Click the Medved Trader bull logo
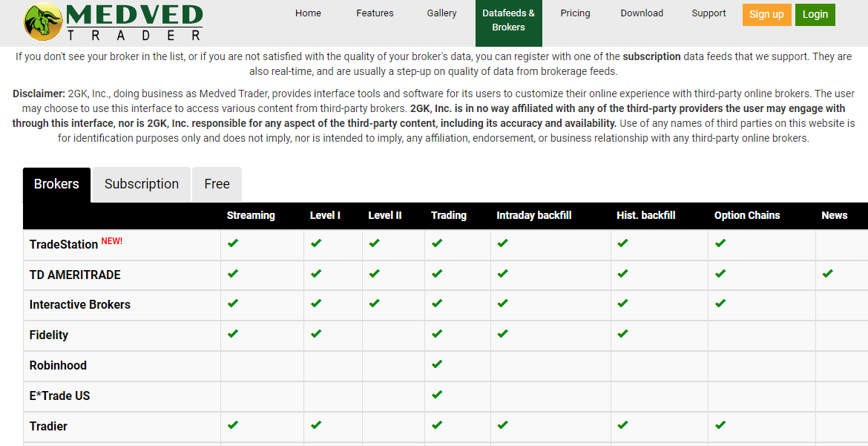 click(x=45, y=22)
